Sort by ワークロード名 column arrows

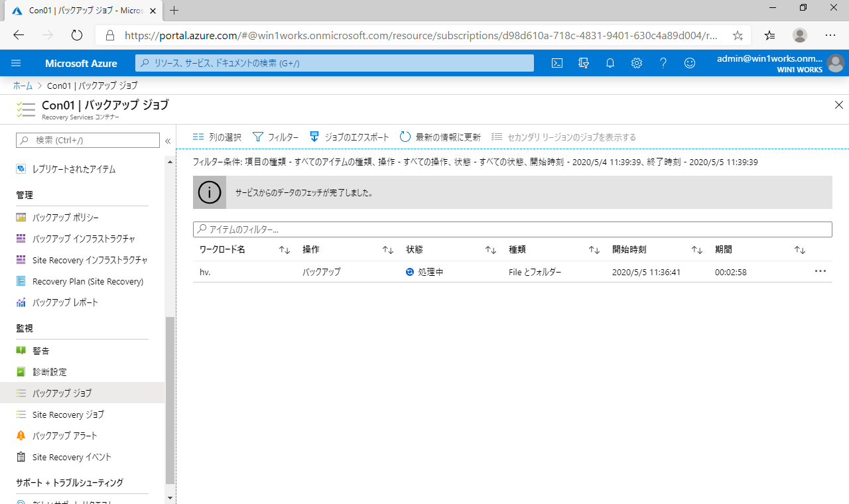285,250
